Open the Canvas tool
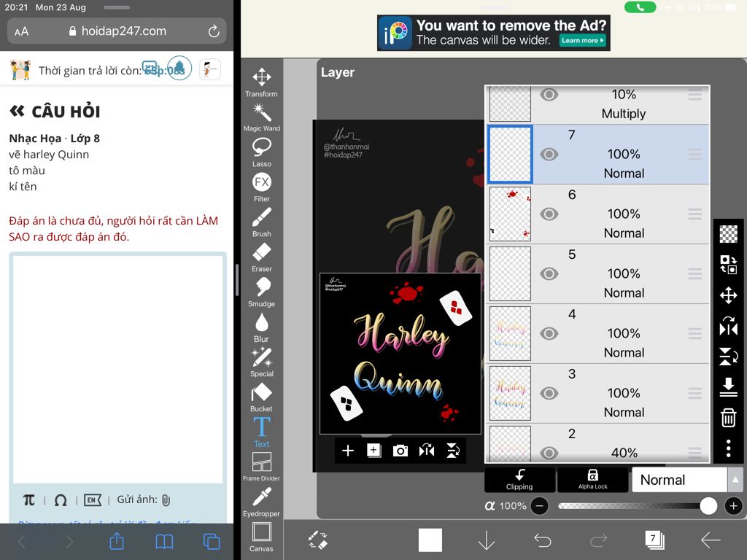 pyautogui.click(x=262, y=537)
